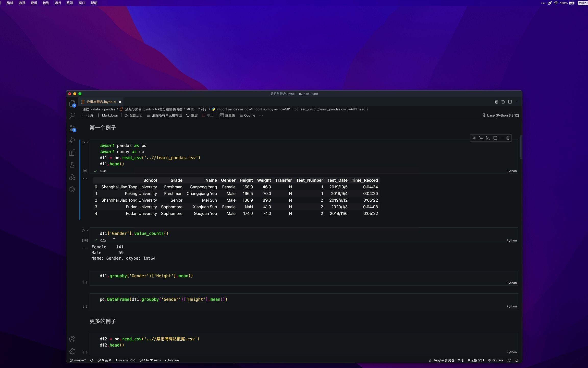Open the hexagon-shaped activity bar view

click(x=72, y=189)
